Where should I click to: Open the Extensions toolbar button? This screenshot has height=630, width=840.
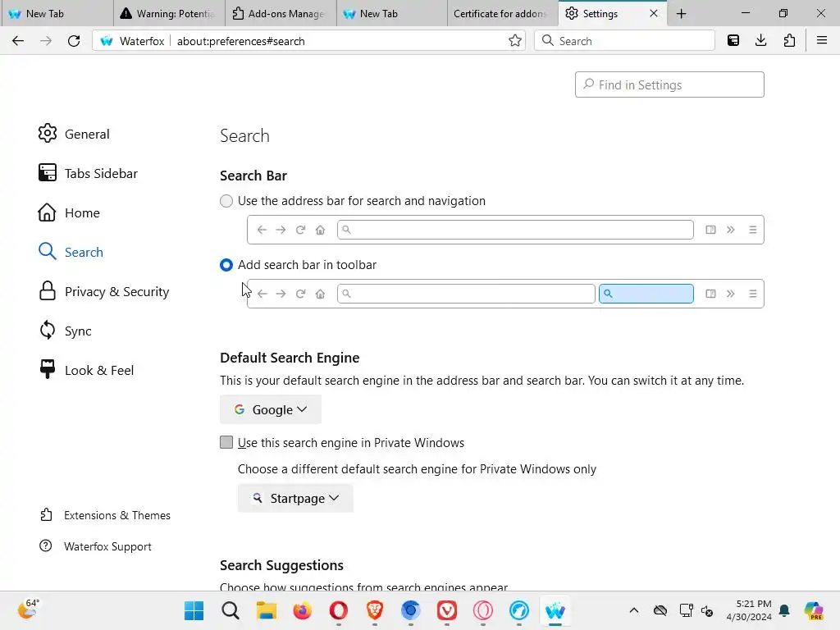pos(789,41)
